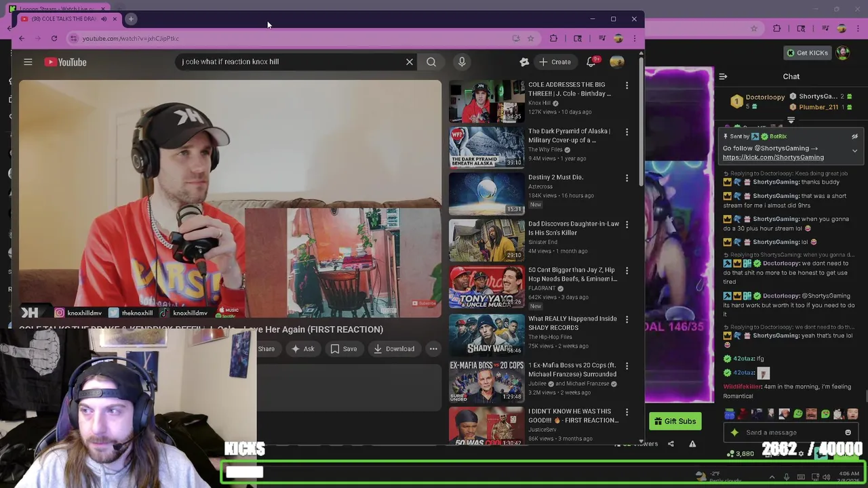Open more actions ellipsis under video
The image size is (868, 488).
(x=433, y=349)
